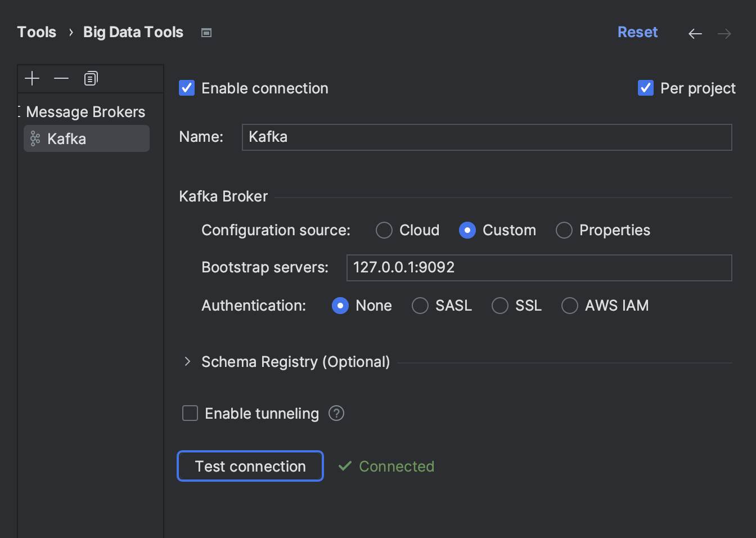Choose None authentication
The height and width of the screenshot is (538, 756).
(340, 306)
